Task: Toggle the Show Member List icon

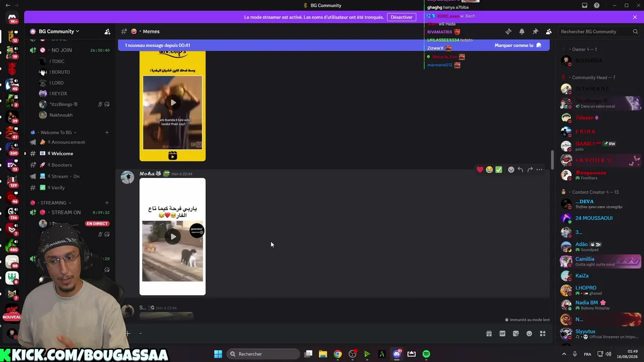Action: 549,31
